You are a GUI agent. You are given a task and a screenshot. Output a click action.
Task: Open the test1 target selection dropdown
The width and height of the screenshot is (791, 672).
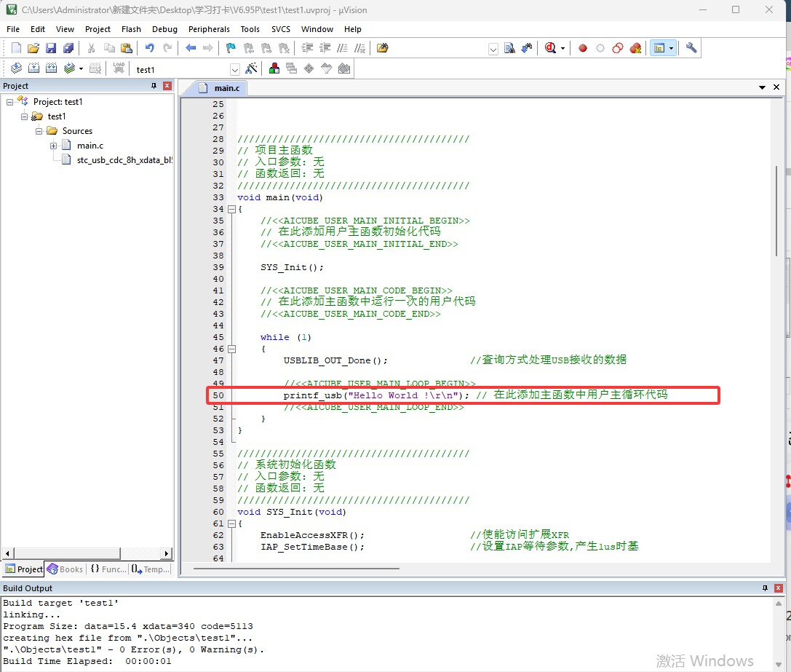click(234, 69)
